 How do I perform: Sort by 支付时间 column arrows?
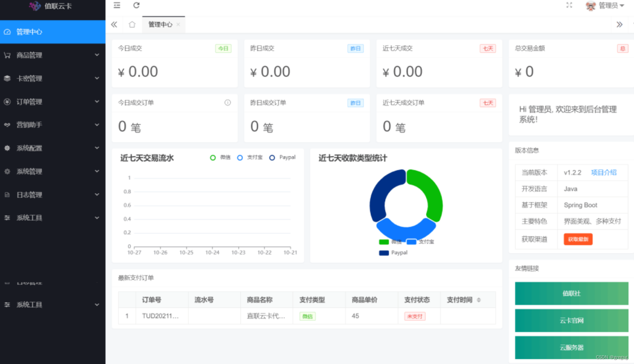pos(479,300)
